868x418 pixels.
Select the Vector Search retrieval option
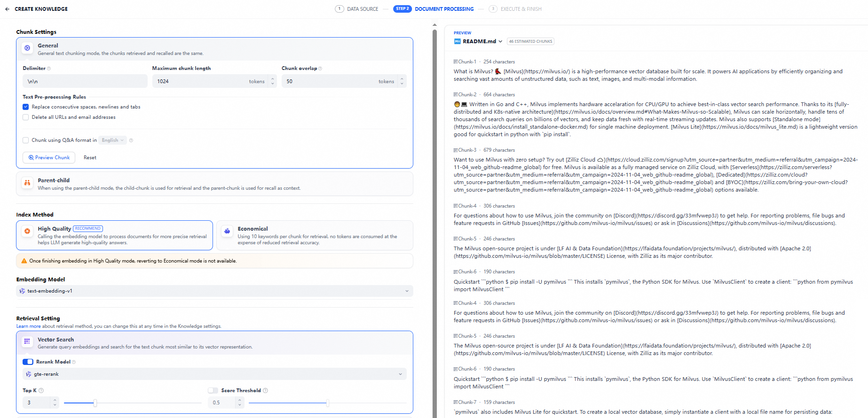(214, 343)
